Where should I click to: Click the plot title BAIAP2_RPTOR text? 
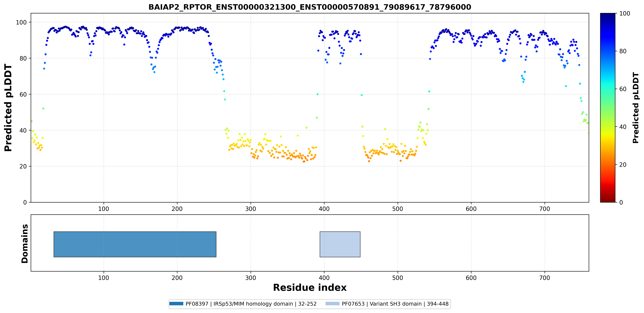click(310, 7)
